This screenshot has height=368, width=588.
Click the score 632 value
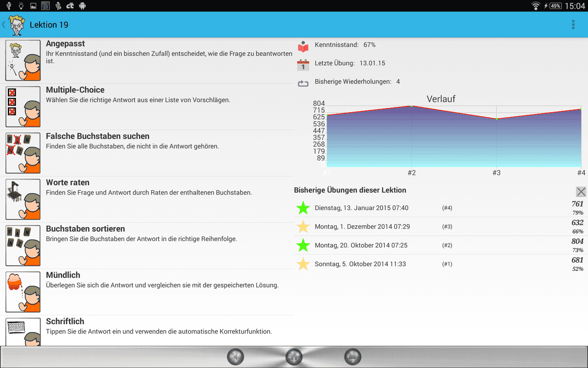(x=577, y=223)
